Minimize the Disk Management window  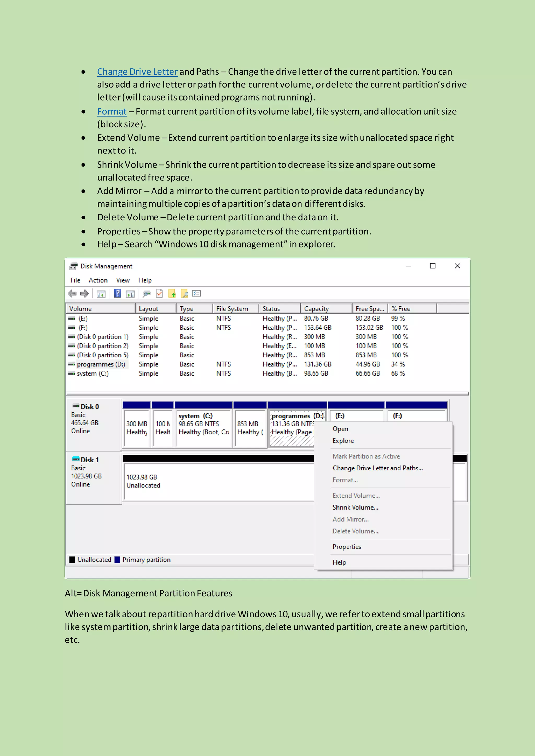pos(409,266)
